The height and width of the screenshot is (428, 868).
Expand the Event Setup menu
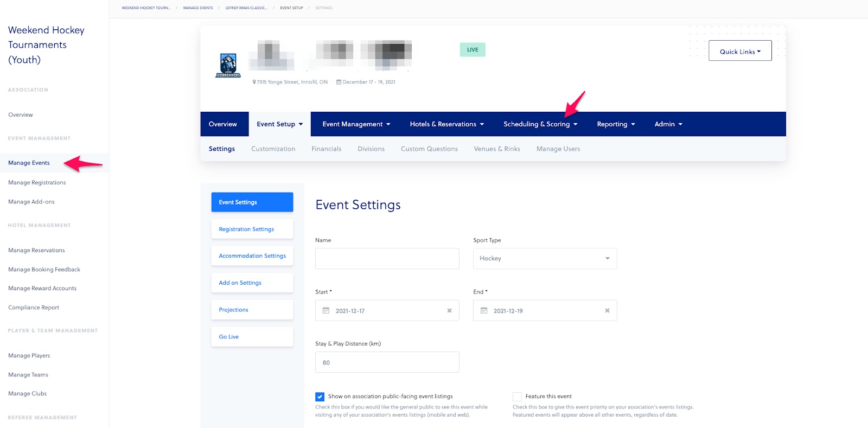(280, 124)
